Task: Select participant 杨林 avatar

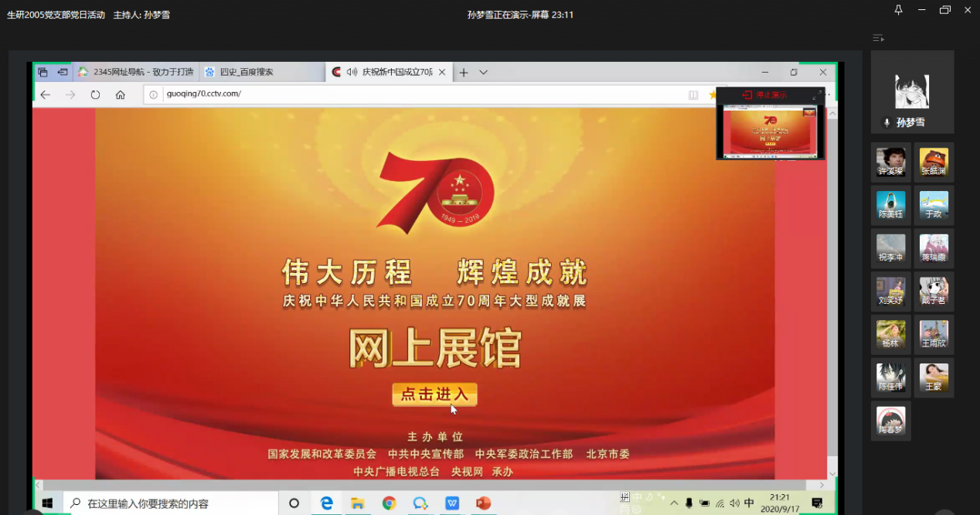Action: (890, 335)
